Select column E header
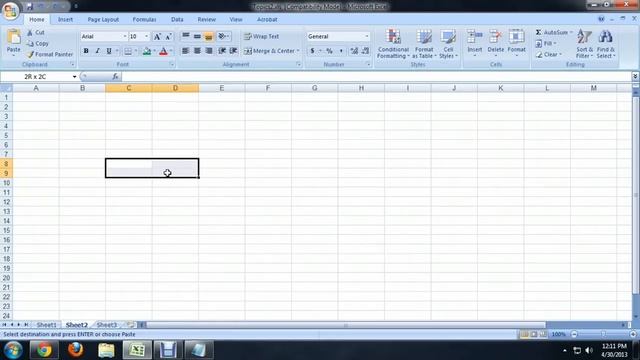This screenshot has height=360, width=640. (222, 88)
